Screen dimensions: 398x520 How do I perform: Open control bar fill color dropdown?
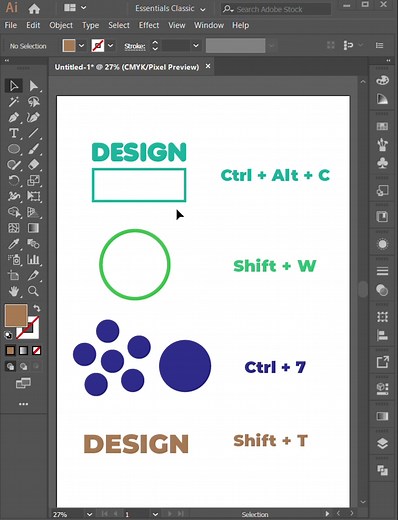pos(82,46)
